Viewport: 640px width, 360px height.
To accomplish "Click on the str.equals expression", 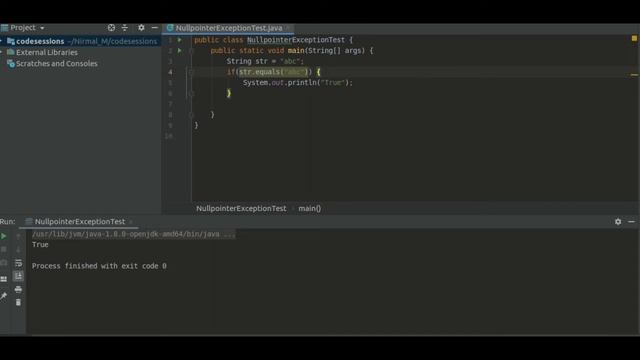I will (273, 72).
